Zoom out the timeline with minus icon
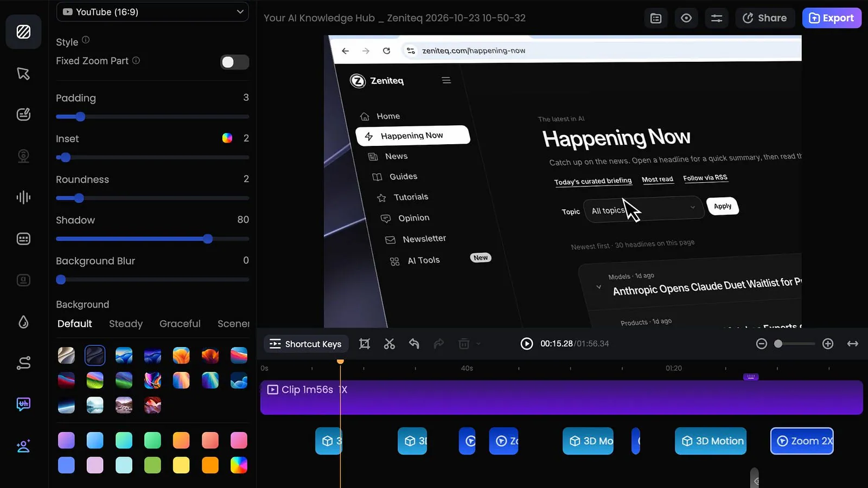868x488 pixels. point(762,344)
